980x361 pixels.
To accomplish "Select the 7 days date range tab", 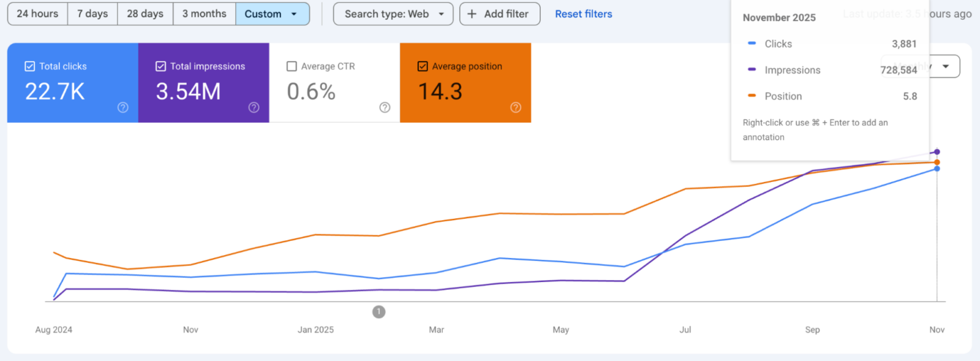I will click(x=92, y=13).
